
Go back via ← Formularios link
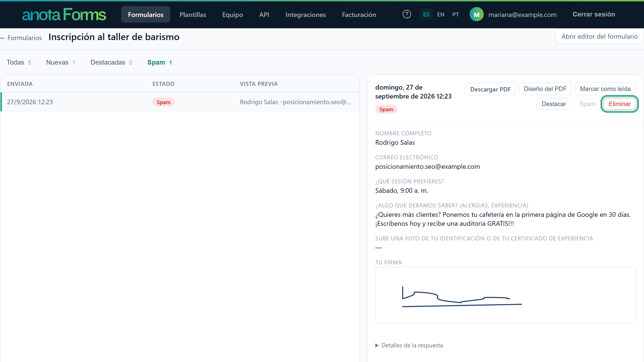pyautogui.click(x=21, y=37)
